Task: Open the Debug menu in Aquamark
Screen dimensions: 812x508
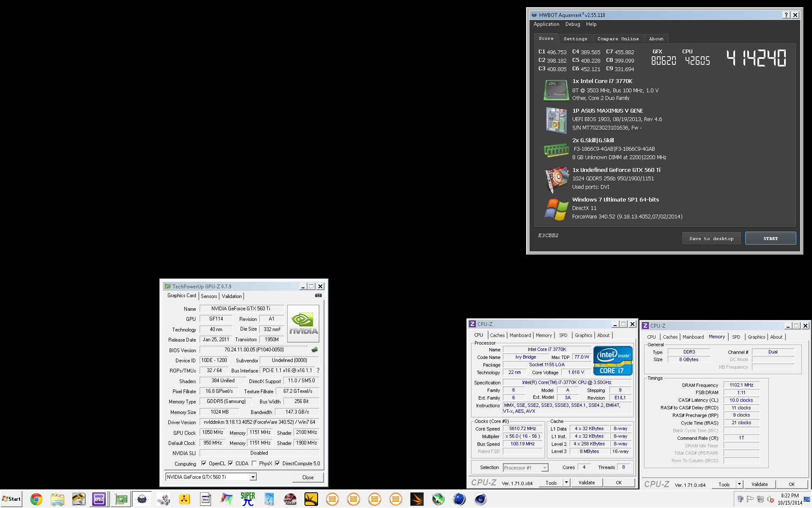Action: [573, 25]
